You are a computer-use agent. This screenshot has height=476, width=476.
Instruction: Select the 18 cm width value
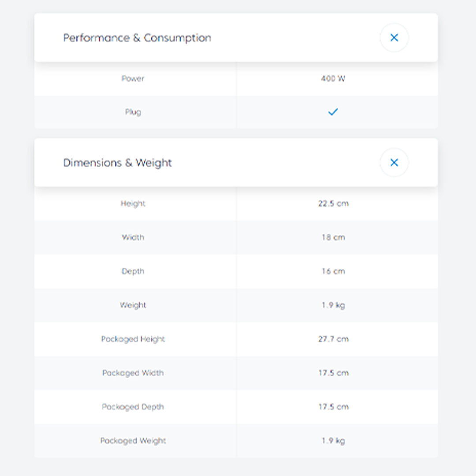tap(333, 237)
